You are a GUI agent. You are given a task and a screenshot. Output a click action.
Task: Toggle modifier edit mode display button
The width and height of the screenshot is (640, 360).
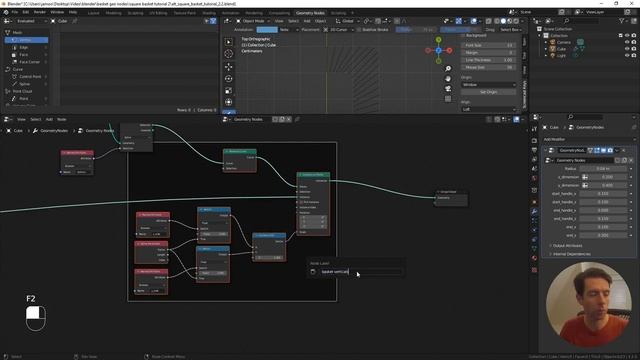point(597,150)
